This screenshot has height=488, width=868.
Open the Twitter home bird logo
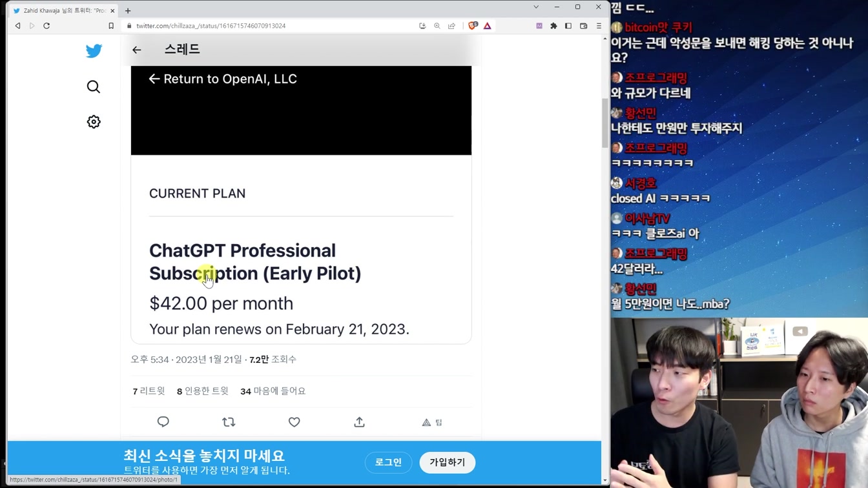click(x=94, y=51)
